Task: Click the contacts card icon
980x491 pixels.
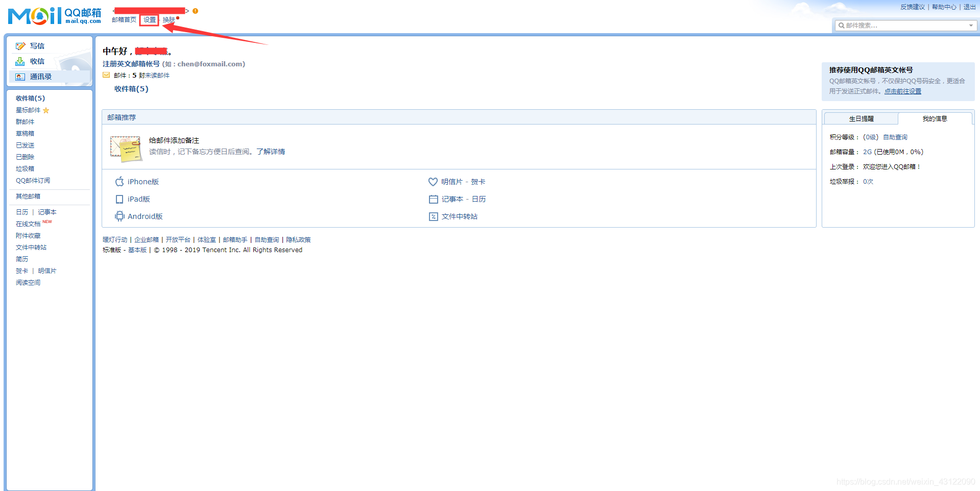Action: click(20, 77)
